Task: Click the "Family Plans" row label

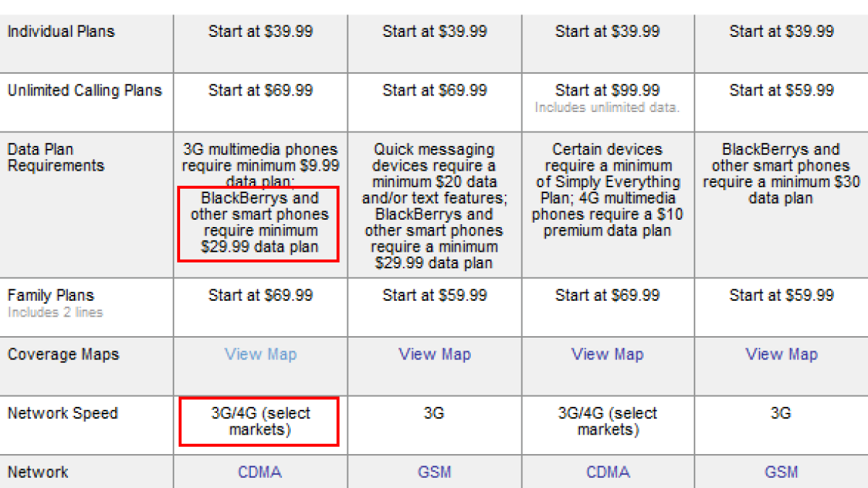Action: pos(51,295)
